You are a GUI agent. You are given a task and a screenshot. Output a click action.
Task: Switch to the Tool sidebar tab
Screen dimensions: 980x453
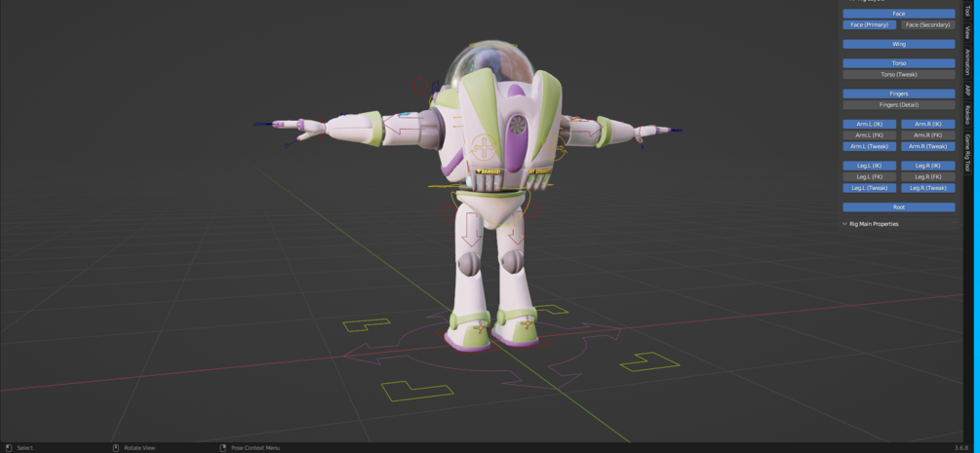[967, 9]
